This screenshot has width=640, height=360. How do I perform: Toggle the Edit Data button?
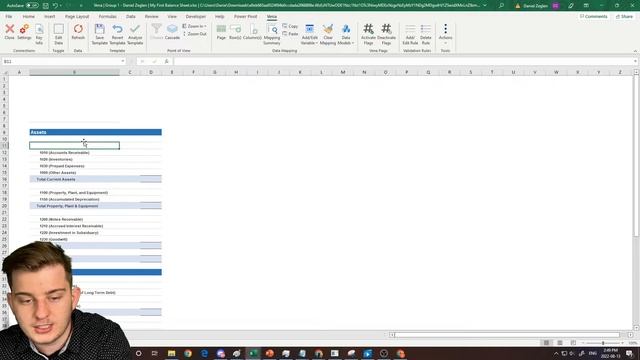[59, 34]
